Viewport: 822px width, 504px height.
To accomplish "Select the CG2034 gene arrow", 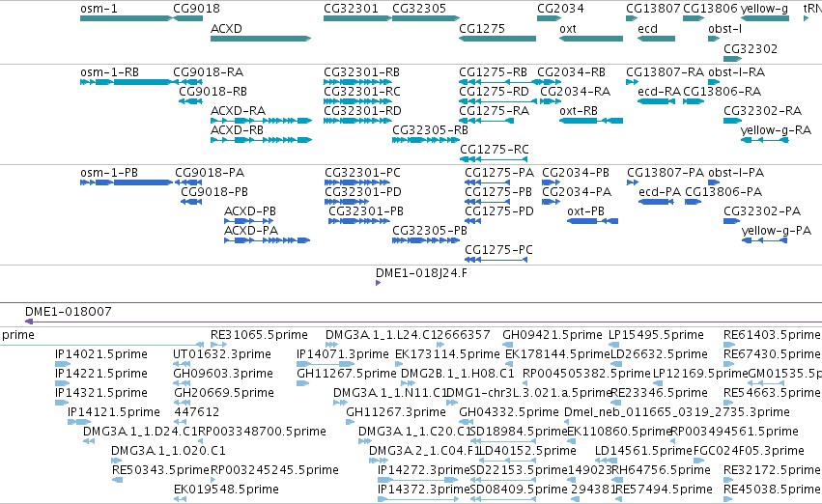I will tap(549, 18).
